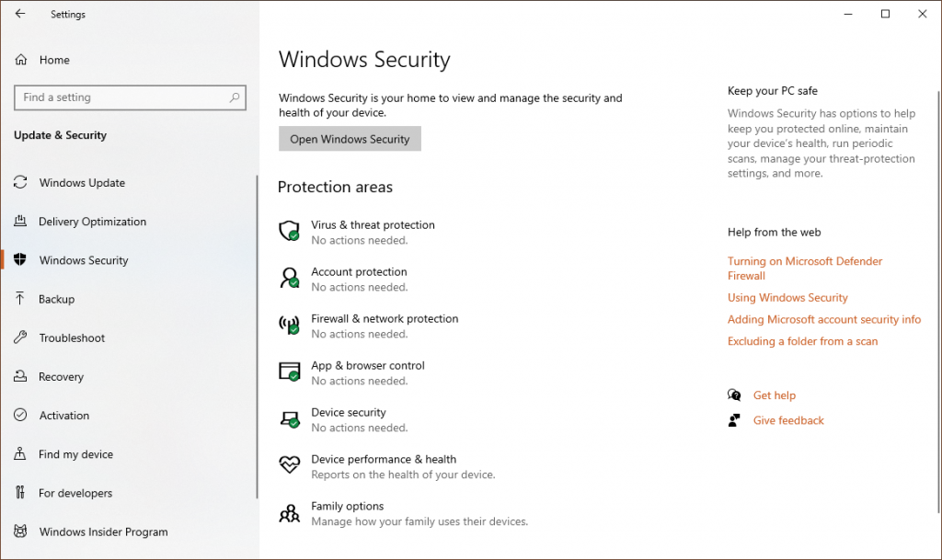The image size is (942, 560).
Task: Click the Firewall & network protection antenna icon
Action: click(290, 325)
